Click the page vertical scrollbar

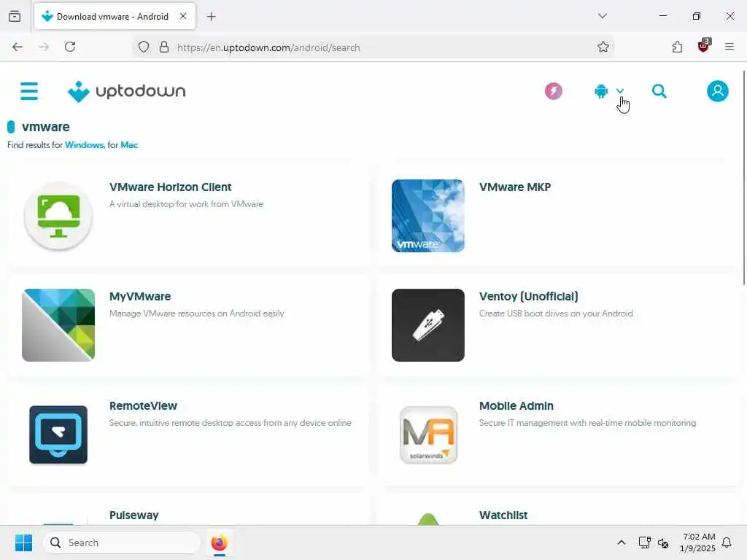743,179
